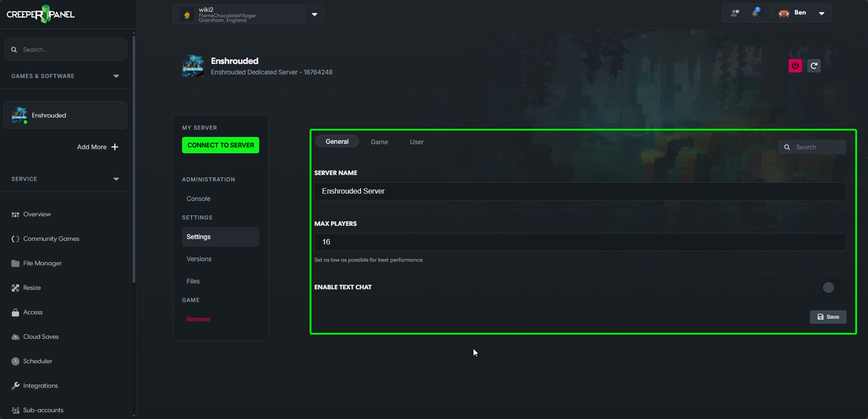This screenshot has height=419, width=868.
Task: Click the Access lock icon
Action: coord(15,312)
